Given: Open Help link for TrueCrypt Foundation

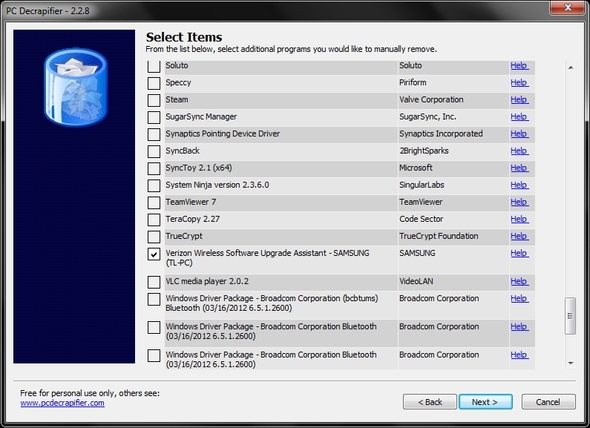Looking at the screenshot, I should 519,236.
